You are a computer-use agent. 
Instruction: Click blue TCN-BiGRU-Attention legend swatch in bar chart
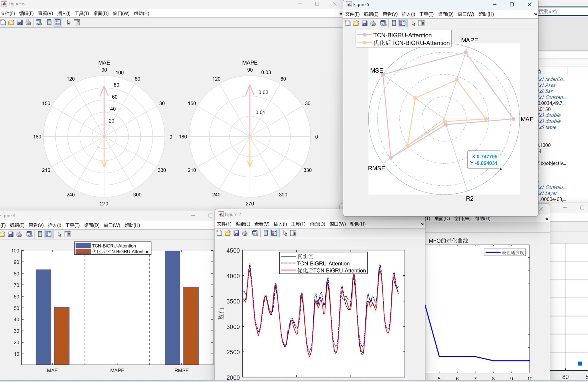[83, 246]
